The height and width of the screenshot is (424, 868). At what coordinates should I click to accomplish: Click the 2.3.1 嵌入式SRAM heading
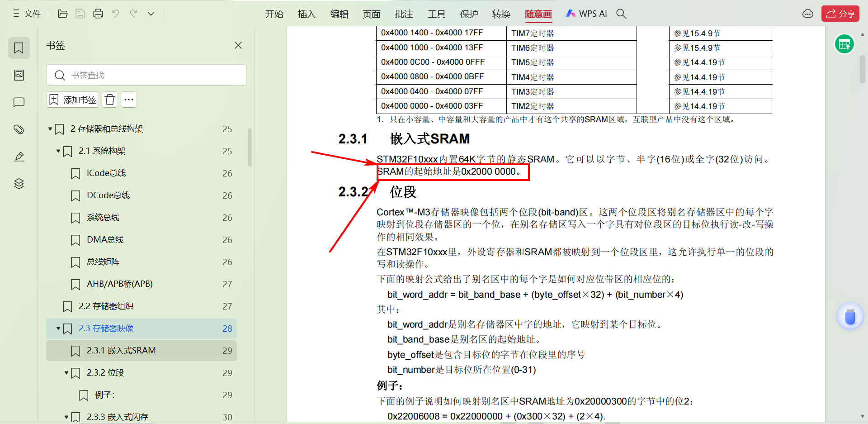pos(404,139)
